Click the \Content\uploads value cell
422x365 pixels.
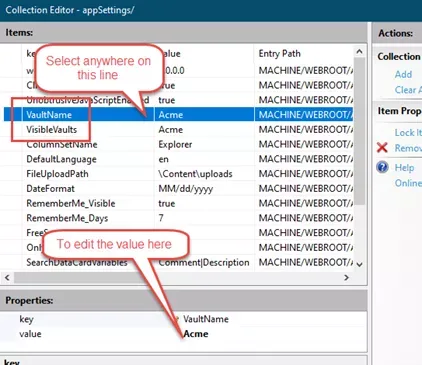coord(195,174)
